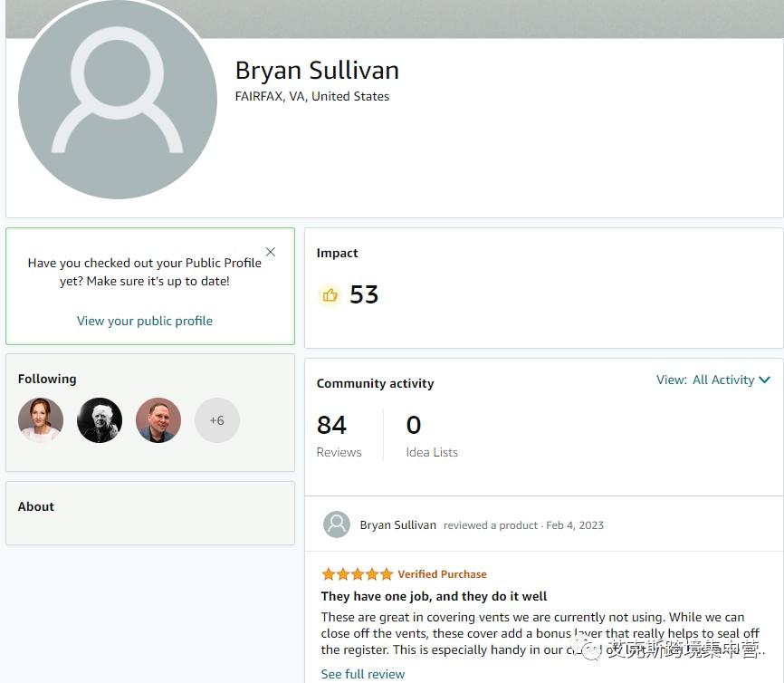784x683 pixels.
Task: Open first followed profile with red-haired woman
Action: 41,420
